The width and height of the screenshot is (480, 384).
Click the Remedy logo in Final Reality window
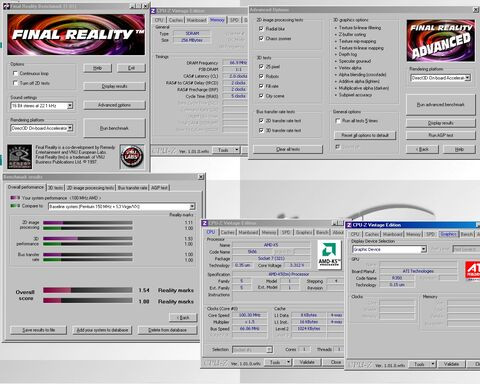(20, 156)
